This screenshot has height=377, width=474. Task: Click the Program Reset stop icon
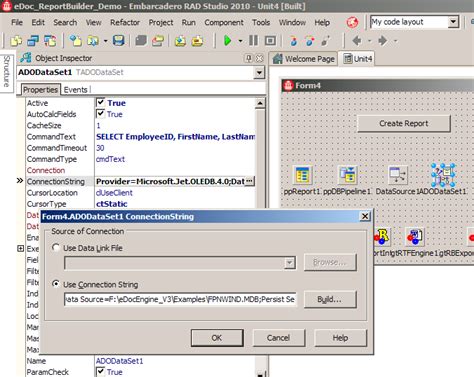[x=270, y=41]
